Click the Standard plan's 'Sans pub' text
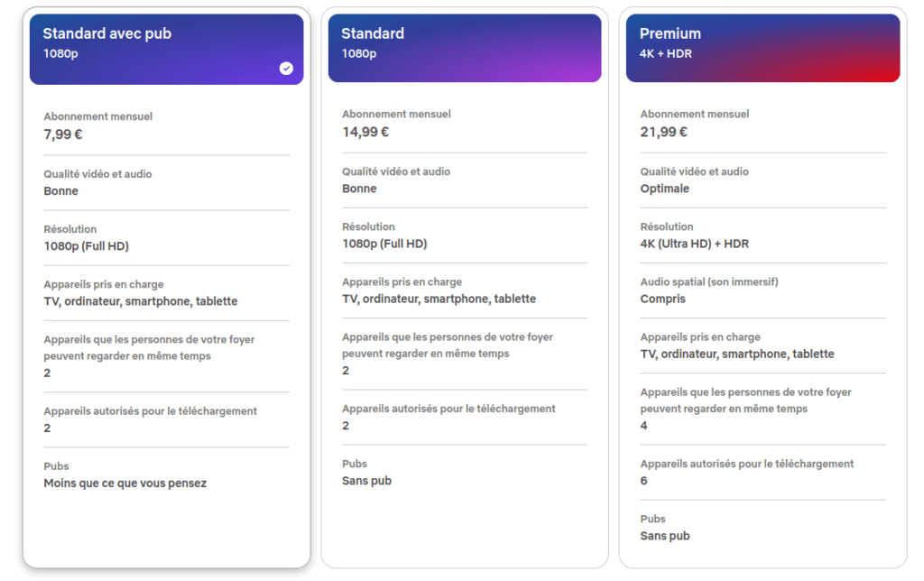Image resolution: width=924 pixels, height=581 pixels. click(x=366, y=481)
